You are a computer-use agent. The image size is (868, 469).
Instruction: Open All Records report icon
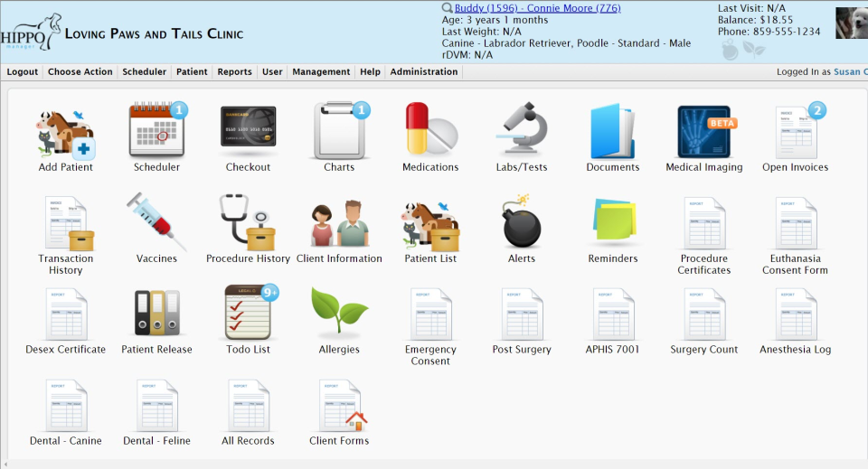[248, 406]
